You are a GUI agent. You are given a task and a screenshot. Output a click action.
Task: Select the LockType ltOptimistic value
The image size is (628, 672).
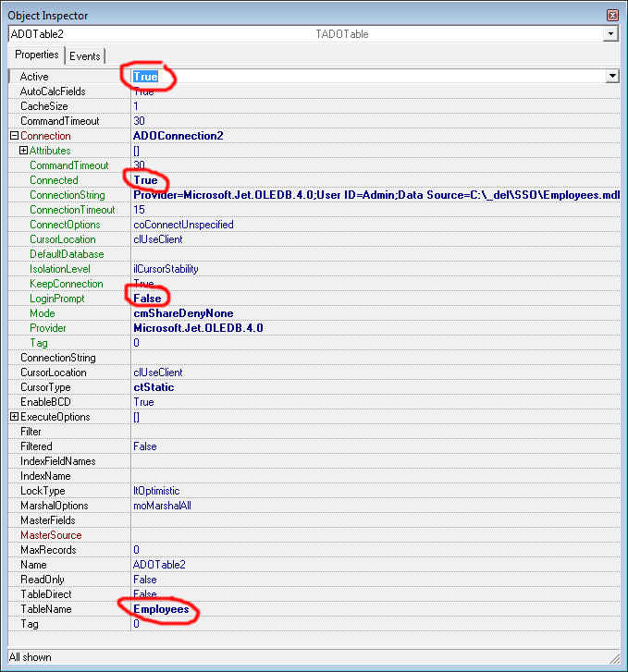click(156, 491)
